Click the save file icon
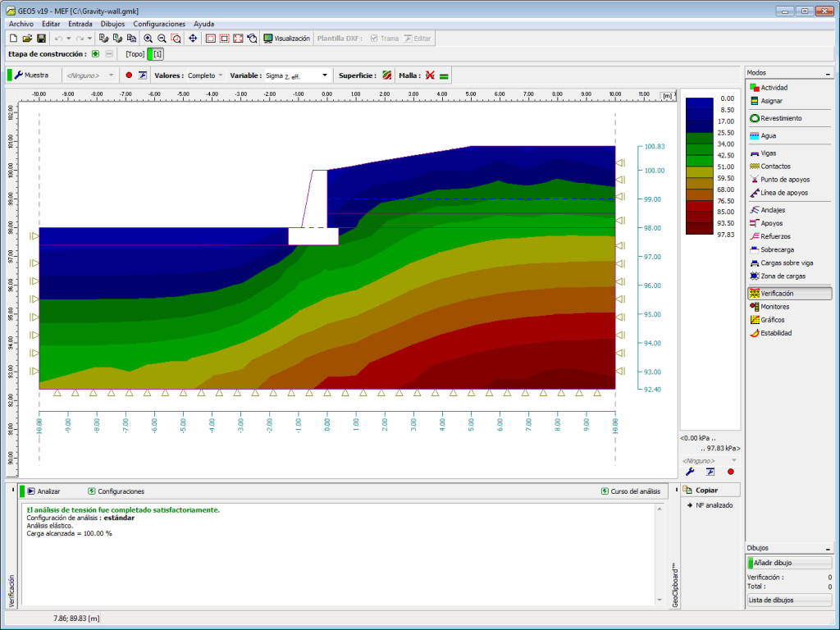 point(40,39)
